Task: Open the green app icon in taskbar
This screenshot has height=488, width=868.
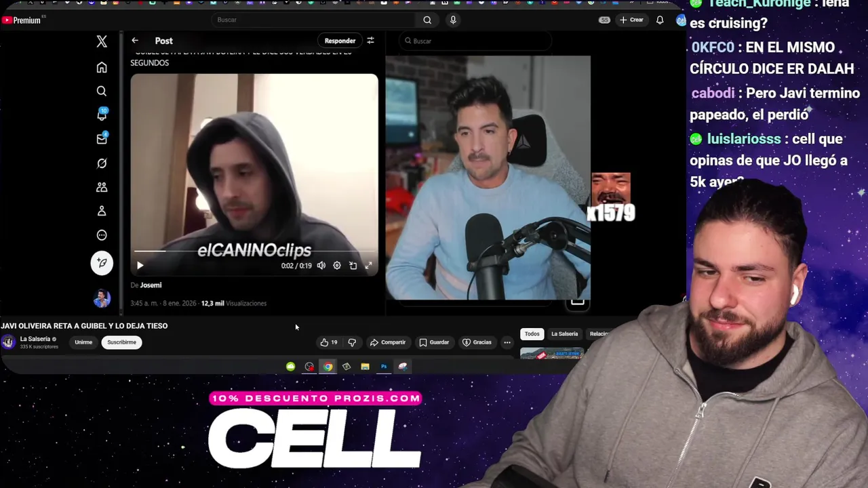Action: 290,367
